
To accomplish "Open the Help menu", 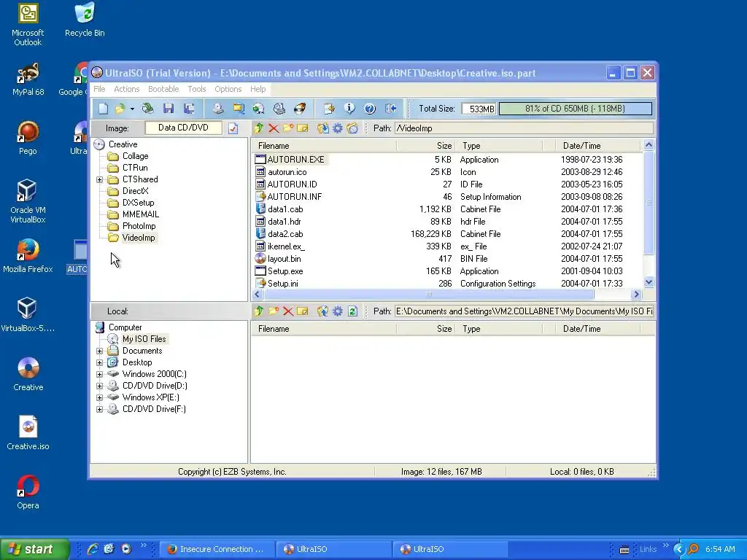I will (x=258, y=89).
